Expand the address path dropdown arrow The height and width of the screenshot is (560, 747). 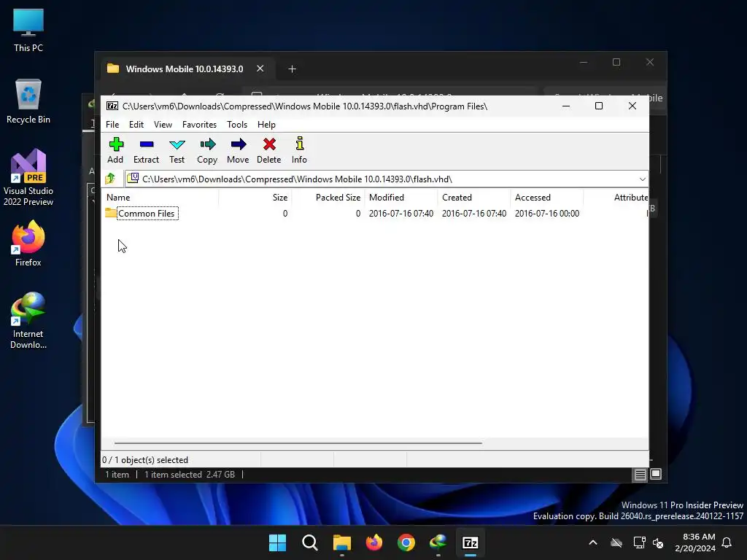click(x=642, y=179)
